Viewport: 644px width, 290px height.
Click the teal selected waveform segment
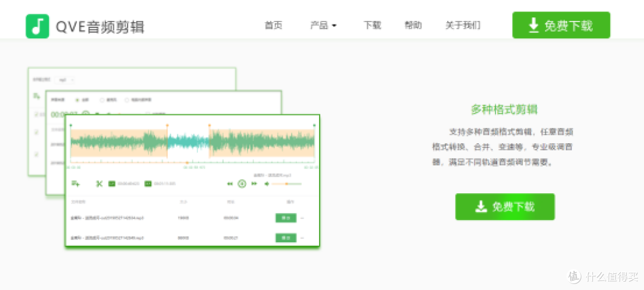[188, 143]
